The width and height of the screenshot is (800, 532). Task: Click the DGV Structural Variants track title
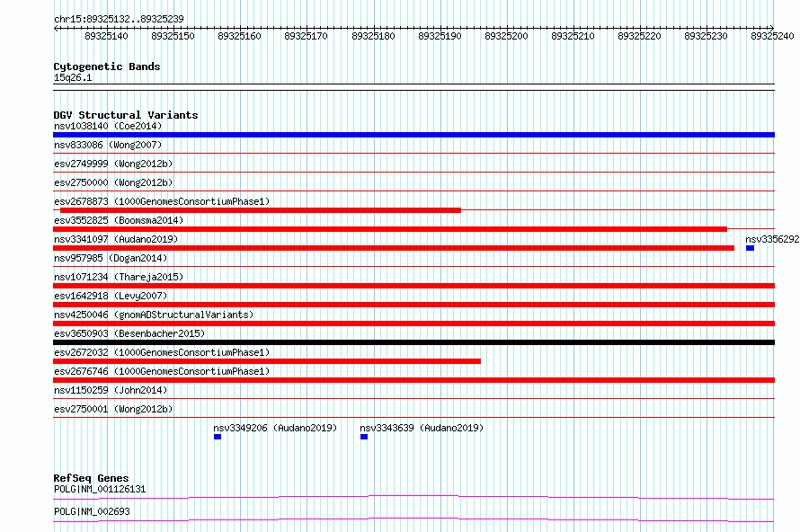[126, 115]
